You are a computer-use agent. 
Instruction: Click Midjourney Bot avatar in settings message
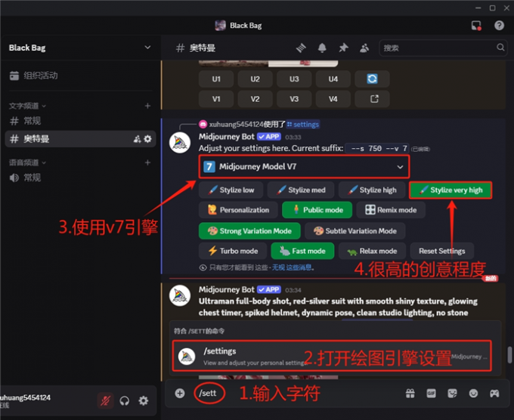[180, 143]
